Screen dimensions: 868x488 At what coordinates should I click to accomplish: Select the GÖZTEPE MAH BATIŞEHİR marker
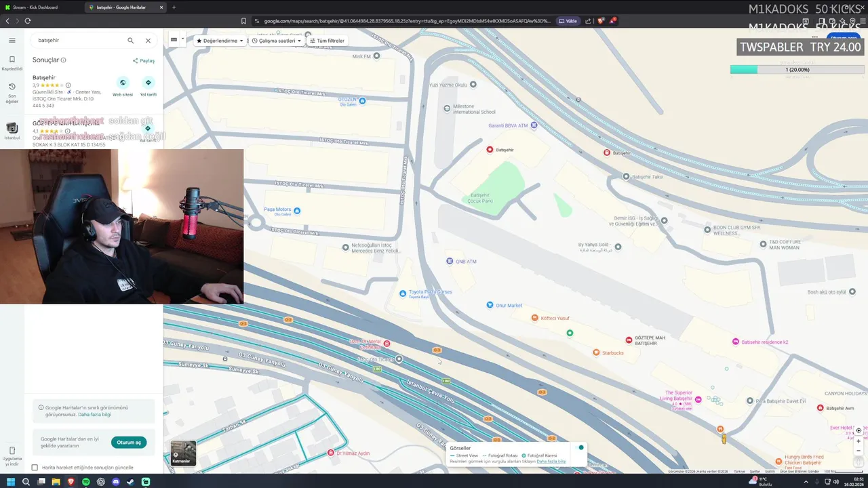(629, 340)
